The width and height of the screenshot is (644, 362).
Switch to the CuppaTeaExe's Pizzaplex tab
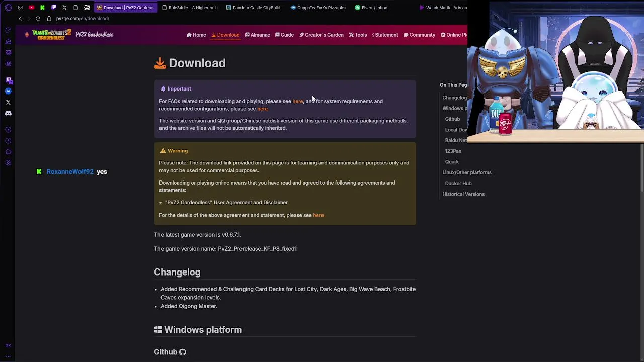tap(318, 8)
